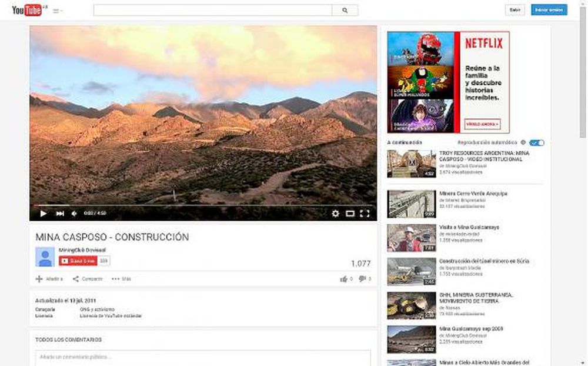Start a search with the magnifying glass
This screenshot has height=366, width=588.
tap(344, 9)
